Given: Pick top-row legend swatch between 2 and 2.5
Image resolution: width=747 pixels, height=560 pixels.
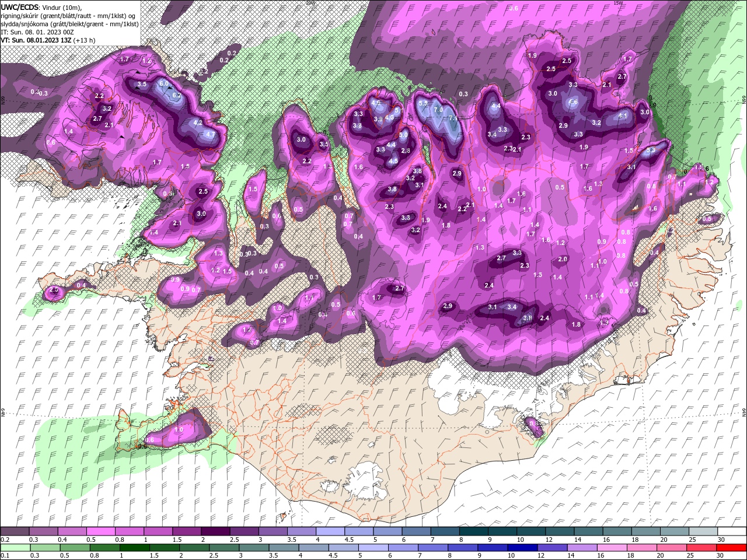Looking at the screenshot, I should point(215,531).
